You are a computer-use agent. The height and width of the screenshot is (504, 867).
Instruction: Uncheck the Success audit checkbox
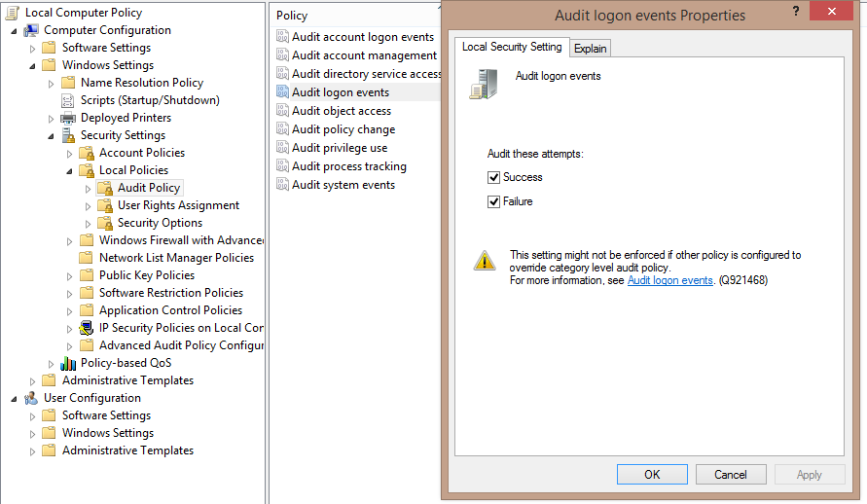[x=493, y=177]
